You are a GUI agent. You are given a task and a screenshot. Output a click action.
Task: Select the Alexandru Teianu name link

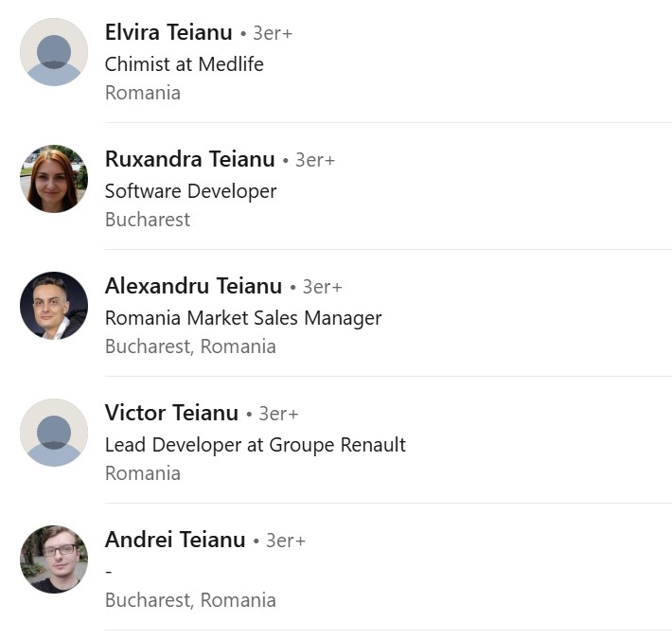pyautogui.click(x=193, y=286)
